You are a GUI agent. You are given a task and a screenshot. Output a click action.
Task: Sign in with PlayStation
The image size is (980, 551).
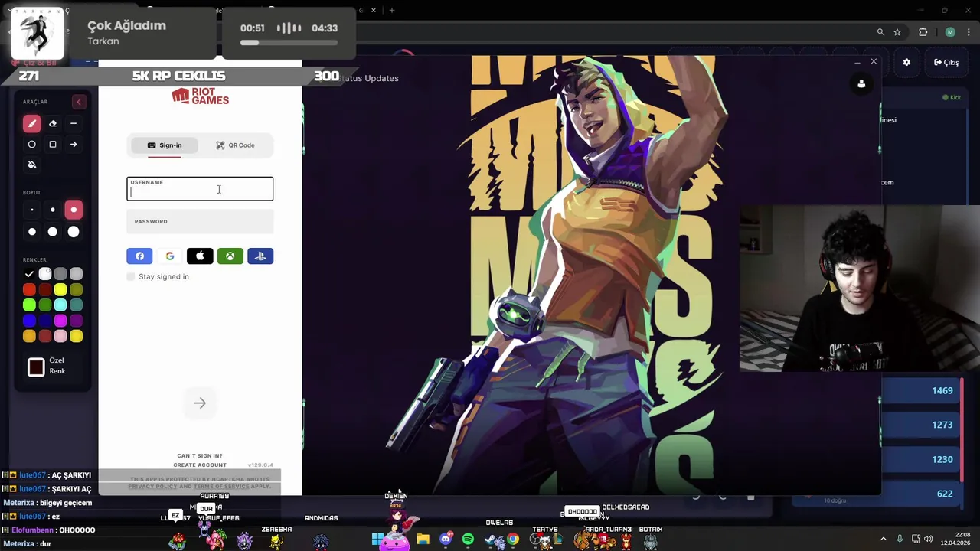tap(260, 256)
